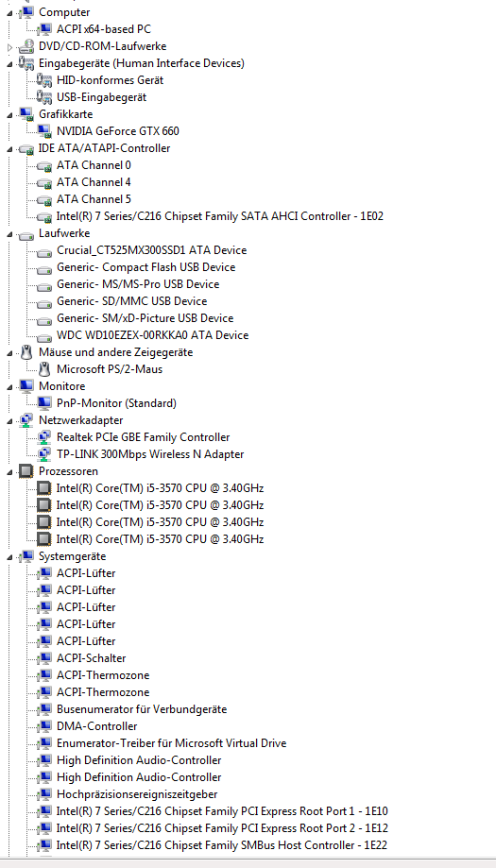Select Generic- SM/xD-Picture USB Device
496x868 pixels.
coord(145,318)
